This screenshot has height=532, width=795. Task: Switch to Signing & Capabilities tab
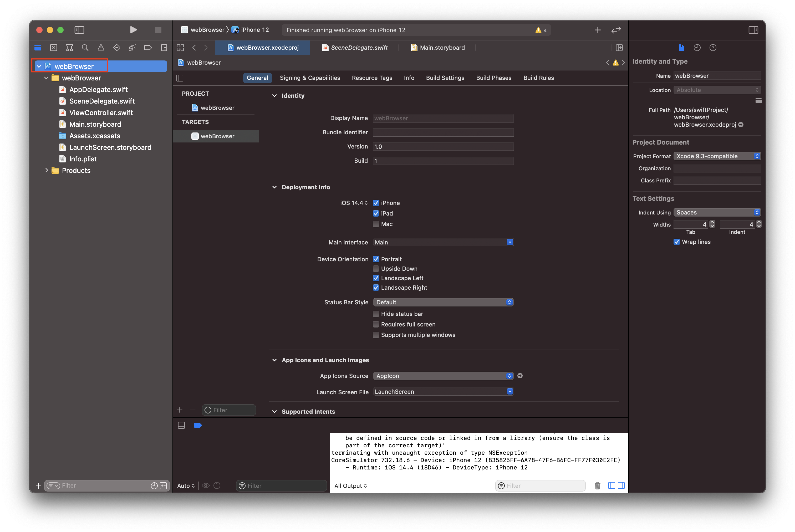(x=309, y=78)
